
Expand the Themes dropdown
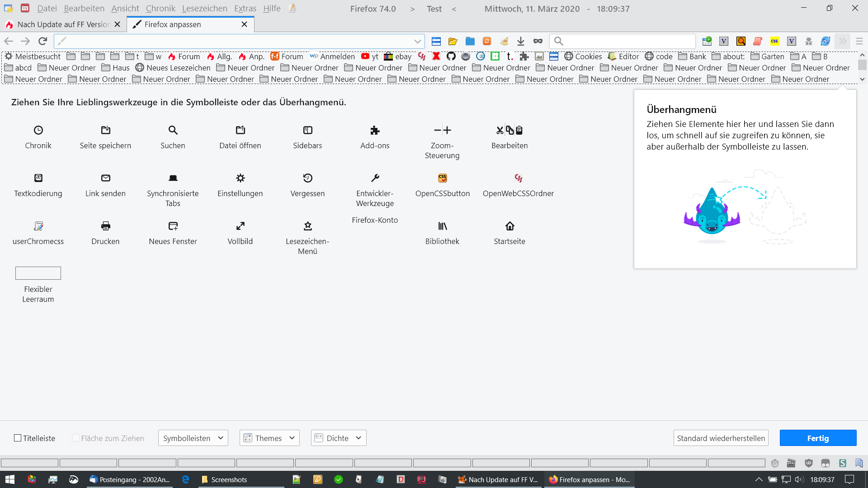click(269, 438)
